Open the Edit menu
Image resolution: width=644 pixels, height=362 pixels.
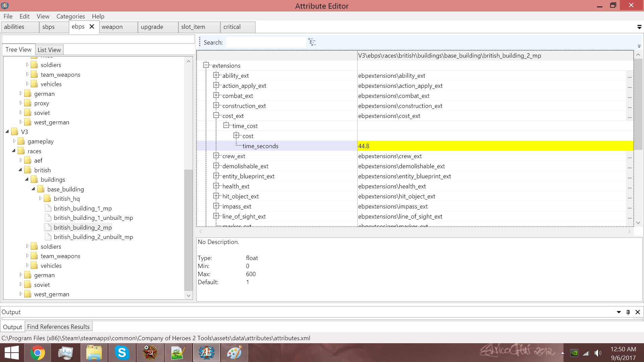click(x=24, y=16)
